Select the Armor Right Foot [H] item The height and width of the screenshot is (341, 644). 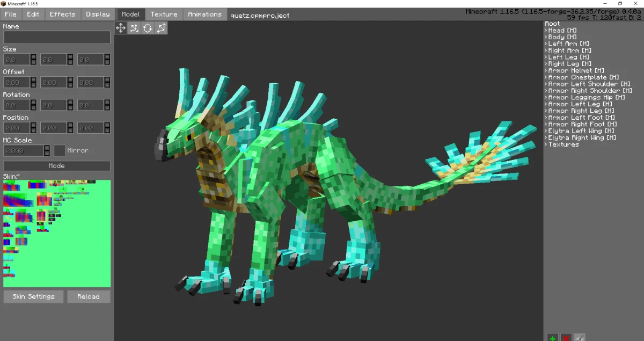[583, 125]
